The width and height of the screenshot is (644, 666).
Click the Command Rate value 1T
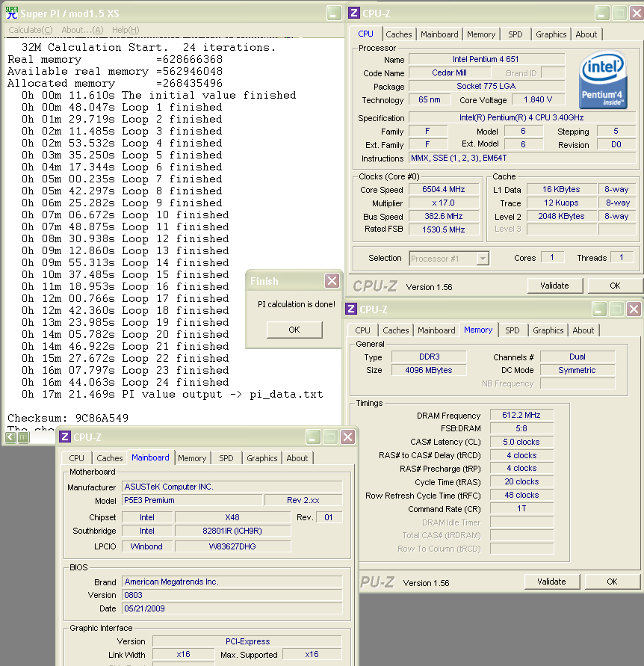521,508
